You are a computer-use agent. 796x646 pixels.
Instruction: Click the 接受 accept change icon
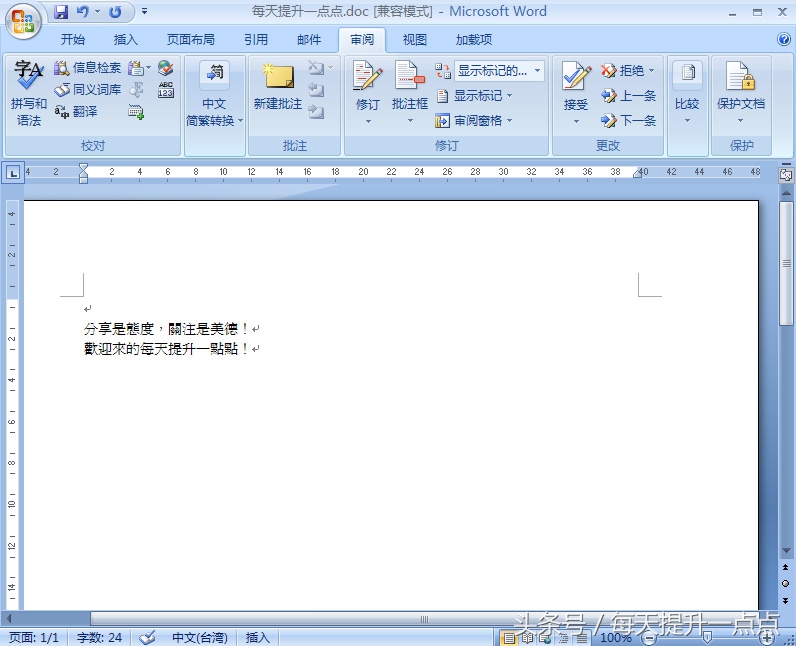(x=576, y=77)
